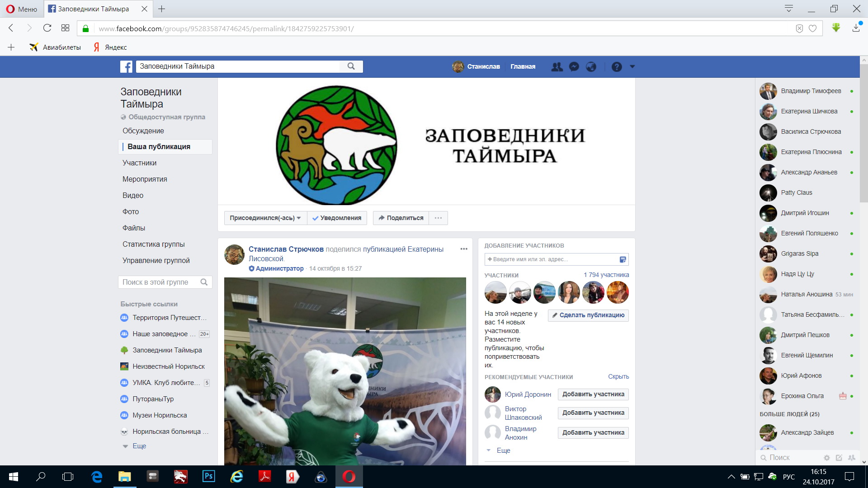Open the Участники section
868x488 pixels.
(139, 163)
